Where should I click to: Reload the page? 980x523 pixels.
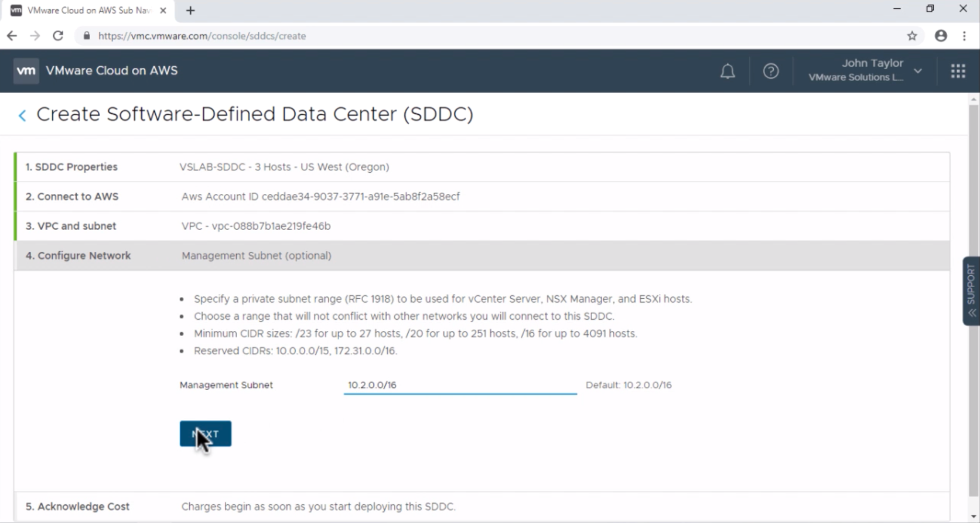point(58,36)
